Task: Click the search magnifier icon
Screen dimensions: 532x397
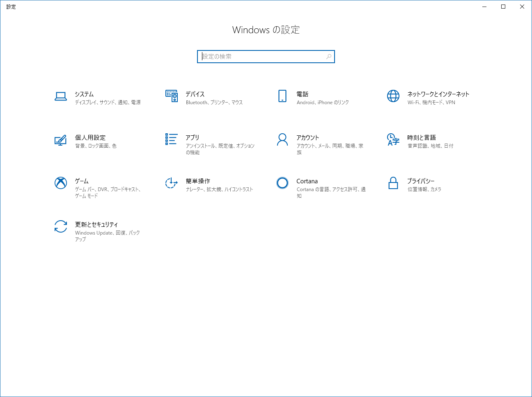Action: [x=329, y=57]
